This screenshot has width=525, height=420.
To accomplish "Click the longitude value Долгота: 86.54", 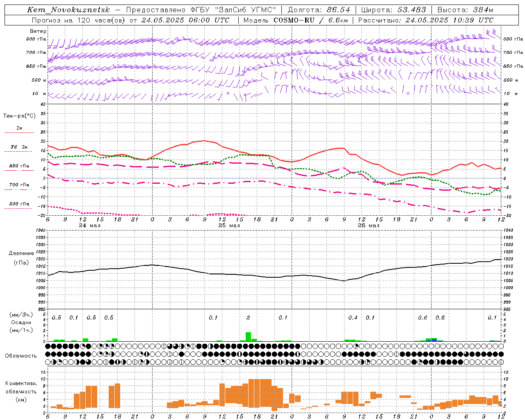I will pos(319,10).
